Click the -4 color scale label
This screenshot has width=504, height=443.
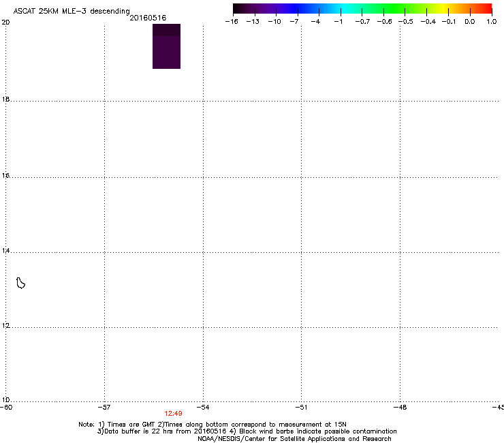[x=315, y=22]
